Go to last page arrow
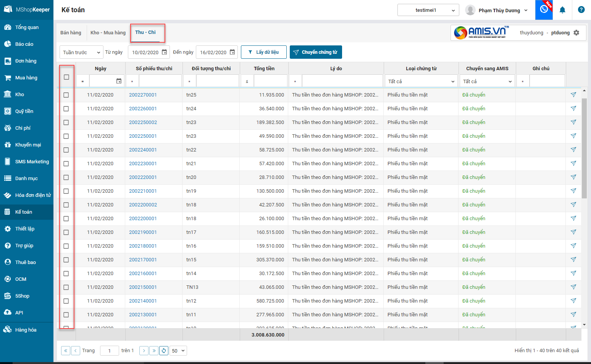591x364 pixels. coord(153,351)
